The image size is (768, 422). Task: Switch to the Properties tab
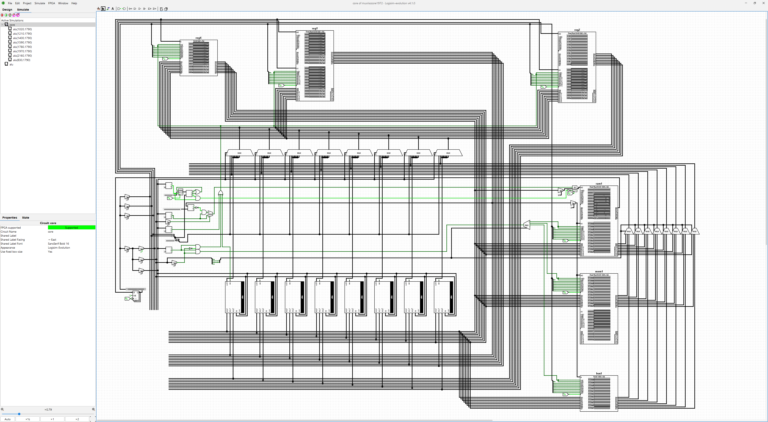point(10,217)
